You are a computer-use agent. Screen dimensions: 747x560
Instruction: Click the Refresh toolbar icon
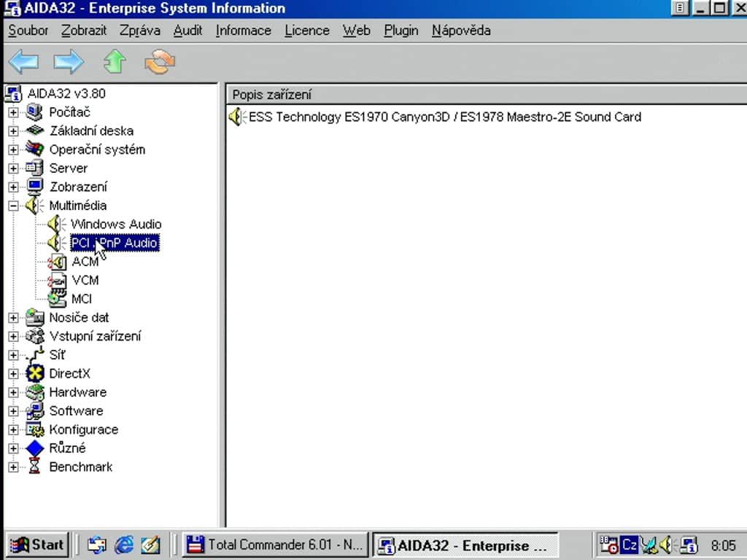(160, 62)
